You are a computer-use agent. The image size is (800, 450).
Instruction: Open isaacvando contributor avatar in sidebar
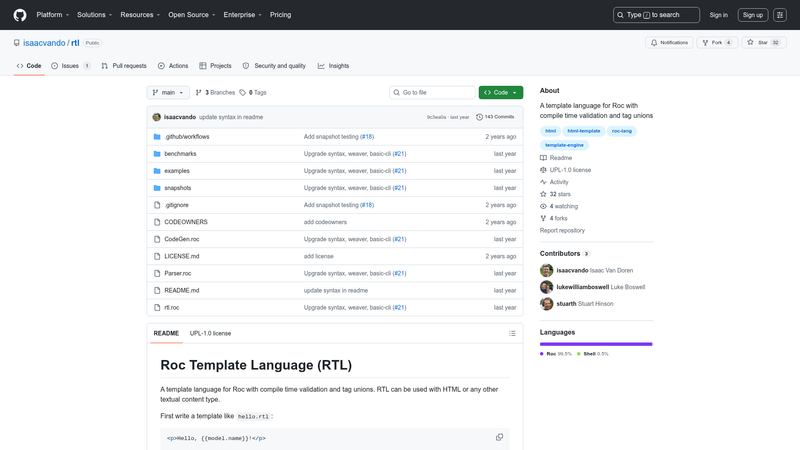tap(546, 270)
